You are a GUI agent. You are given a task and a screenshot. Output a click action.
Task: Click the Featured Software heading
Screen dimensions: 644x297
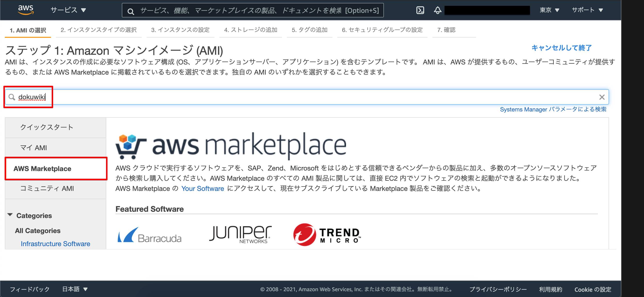click(x=149, y=209)
